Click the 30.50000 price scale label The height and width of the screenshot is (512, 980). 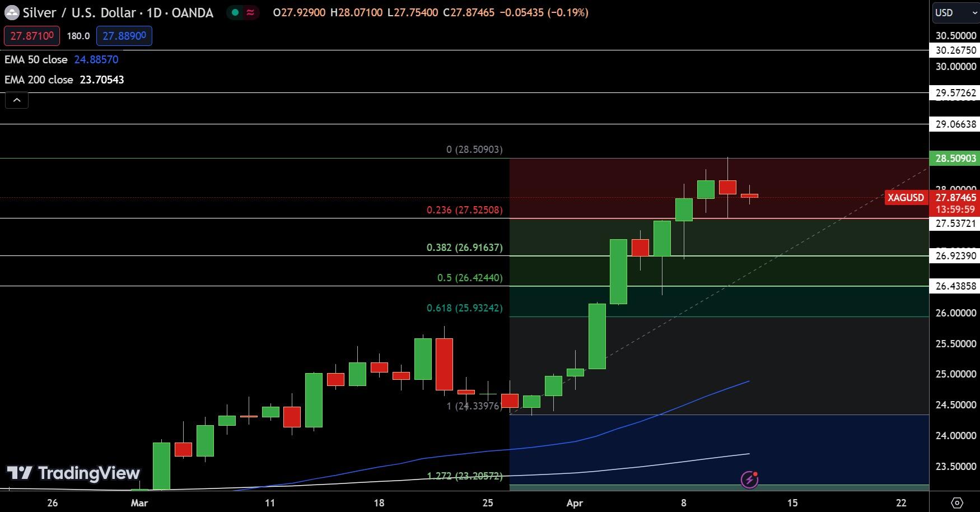point(956,36)
